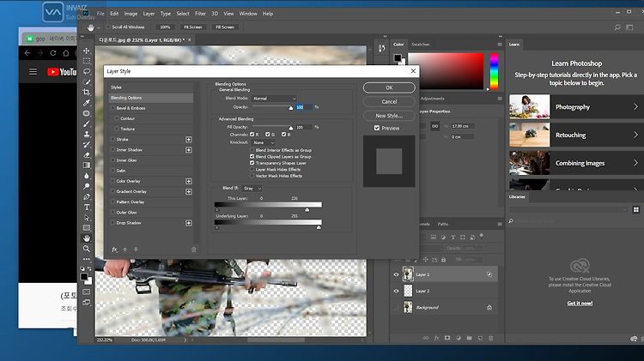Click the Opacity slider handle
Screen dimensions: 644x361
(x=291, y=108)
